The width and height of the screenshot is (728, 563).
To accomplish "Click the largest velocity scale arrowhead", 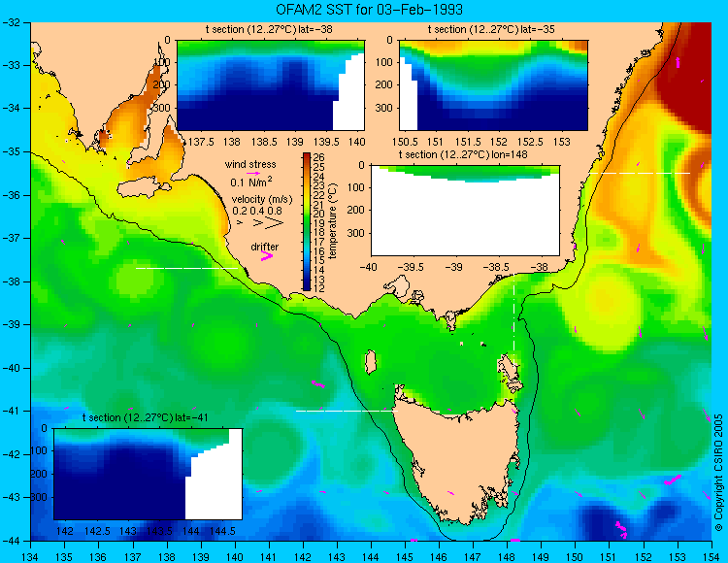I will coord(275,223).
